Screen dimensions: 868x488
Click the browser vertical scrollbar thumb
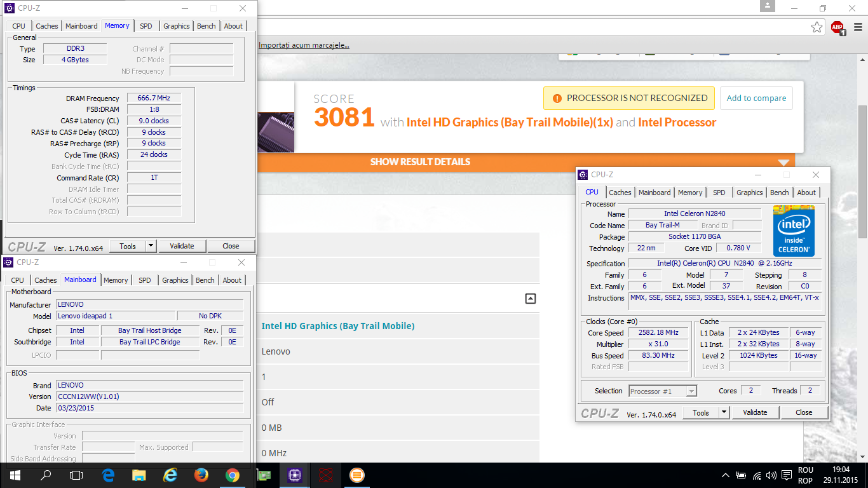point(862,172)
